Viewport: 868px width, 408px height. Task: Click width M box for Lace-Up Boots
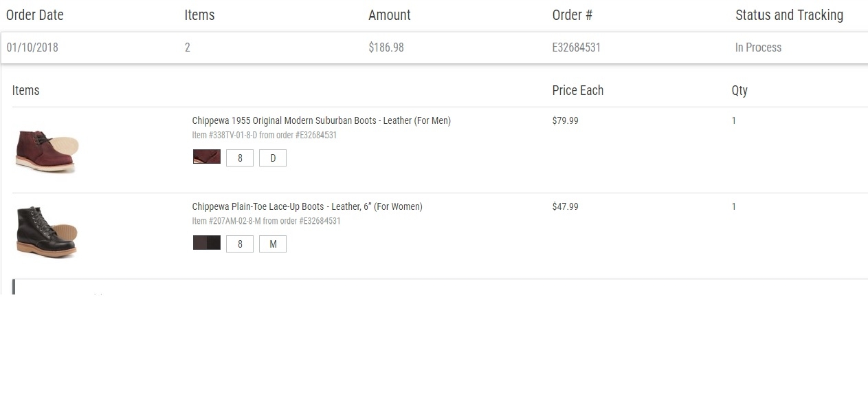pyautogui.click(x=273, y=244)
